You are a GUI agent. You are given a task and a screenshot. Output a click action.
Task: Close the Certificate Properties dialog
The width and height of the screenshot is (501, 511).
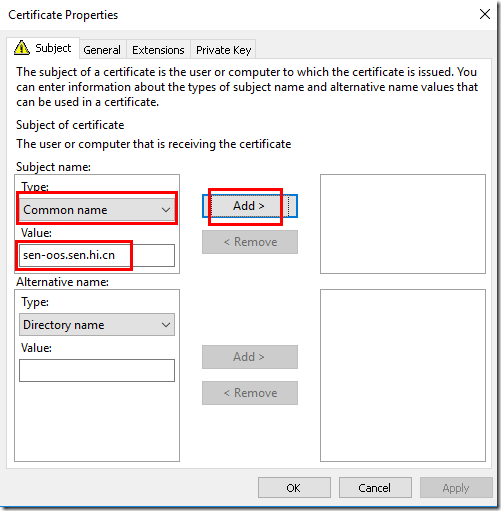click(485, 14)
